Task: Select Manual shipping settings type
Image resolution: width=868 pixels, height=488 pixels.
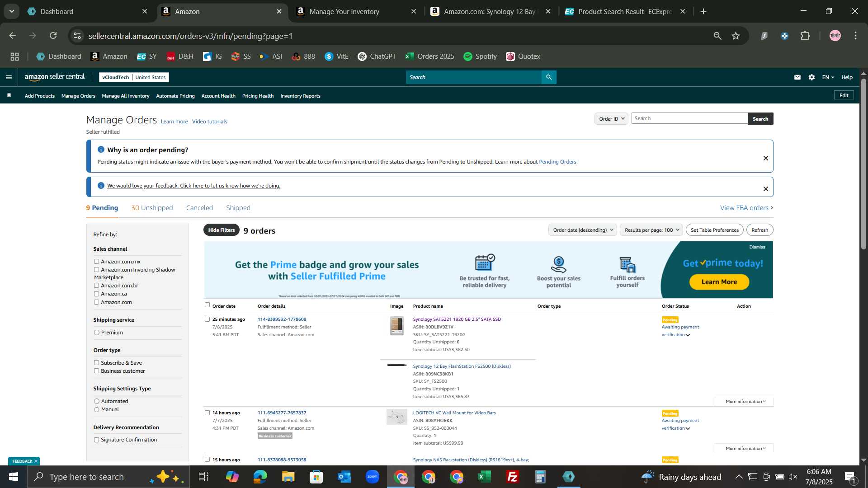Action: 96,409
